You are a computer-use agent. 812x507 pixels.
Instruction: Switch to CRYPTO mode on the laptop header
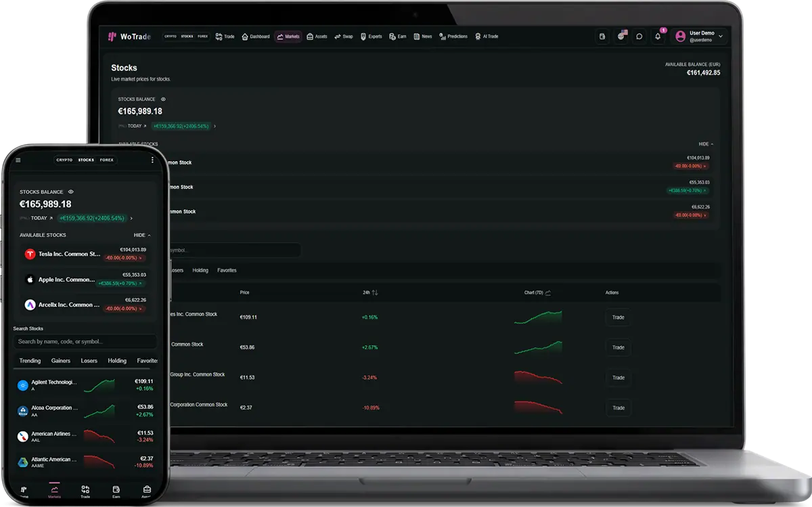pos(171,37)
